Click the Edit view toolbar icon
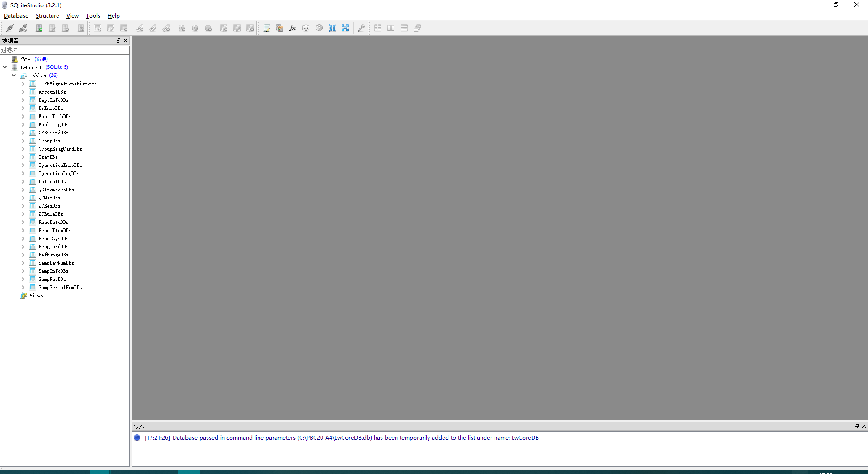This screenshot has height=474, width=868. pyautogui.click(x=237, y=28)
